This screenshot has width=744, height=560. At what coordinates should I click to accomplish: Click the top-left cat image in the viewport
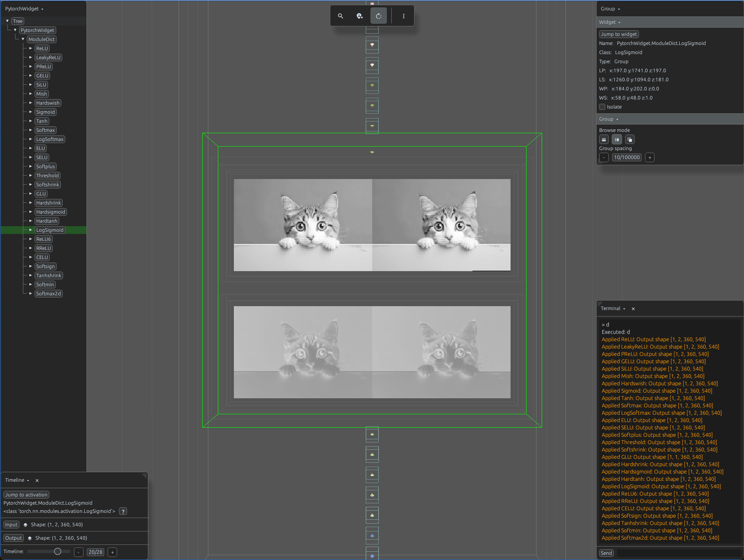(303, 225)
